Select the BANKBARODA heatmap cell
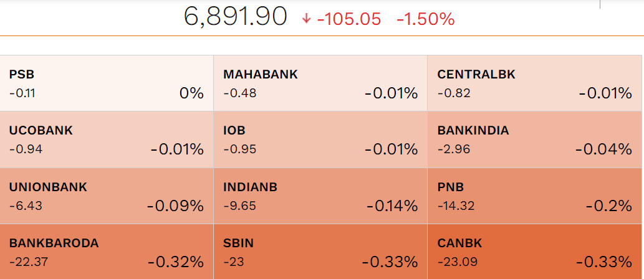 [107, 251]
